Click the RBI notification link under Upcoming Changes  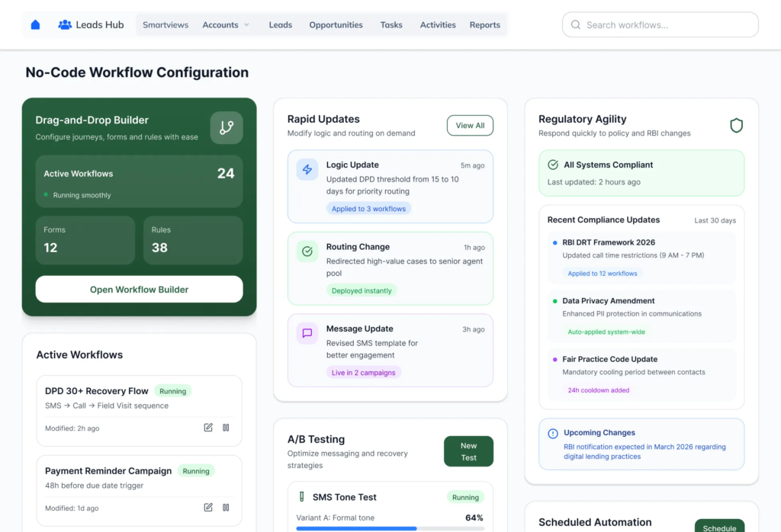[644, 451]
